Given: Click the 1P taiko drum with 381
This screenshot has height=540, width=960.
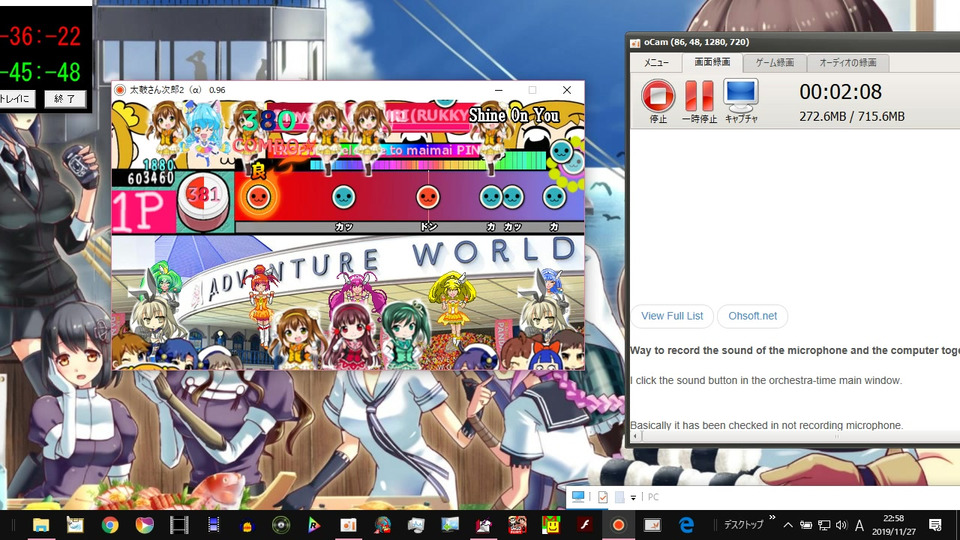Looking at the screenshot, I should coord(203,199).
